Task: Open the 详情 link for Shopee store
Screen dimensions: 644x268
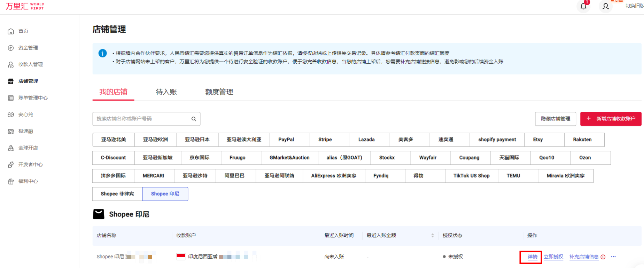Action: point(532,257)
